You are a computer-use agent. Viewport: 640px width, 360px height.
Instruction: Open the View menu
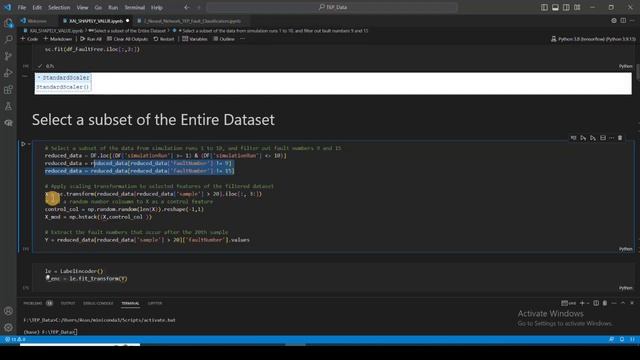82,7
